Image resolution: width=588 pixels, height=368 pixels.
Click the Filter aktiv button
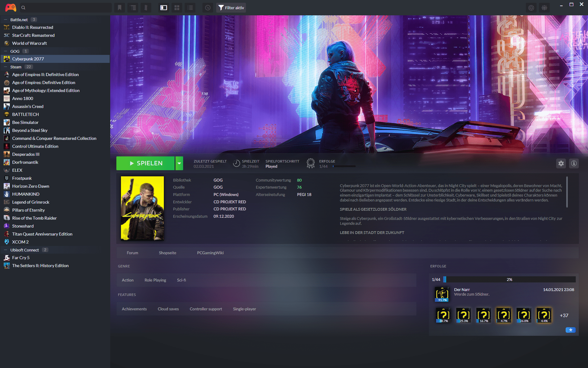pyautogui.click(x=231, y=8)
